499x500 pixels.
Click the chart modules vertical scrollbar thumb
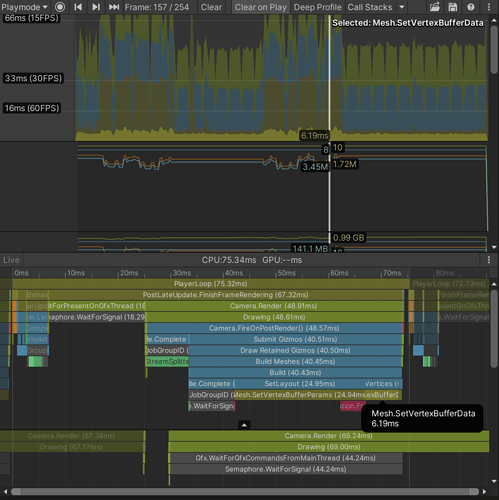click(494, 49)
